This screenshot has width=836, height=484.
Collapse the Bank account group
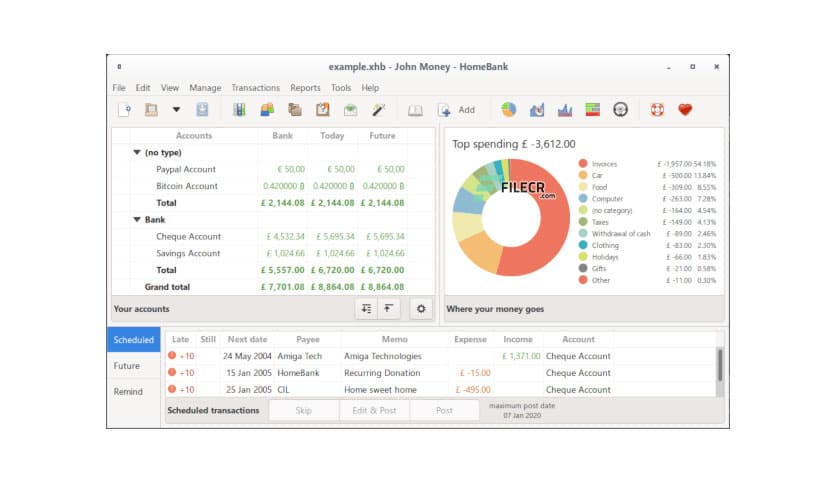coord(136,220)
